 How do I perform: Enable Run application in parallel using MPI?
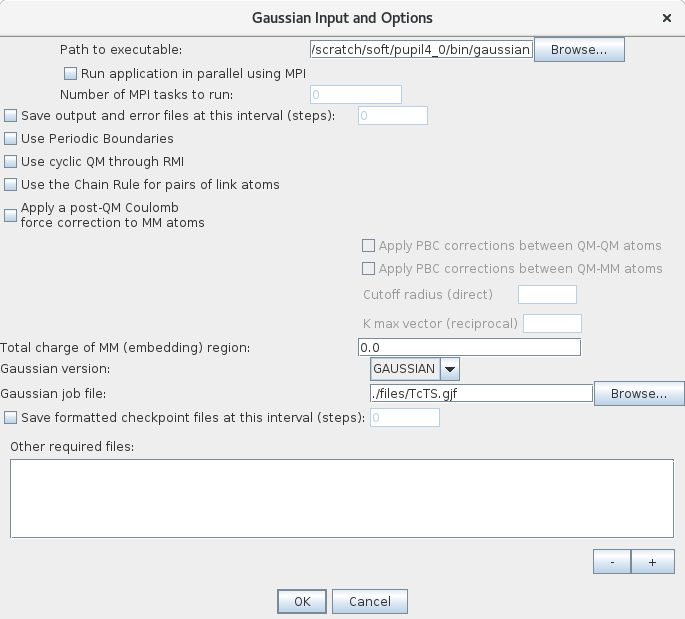pyautogui.click(x=71, y=73)
